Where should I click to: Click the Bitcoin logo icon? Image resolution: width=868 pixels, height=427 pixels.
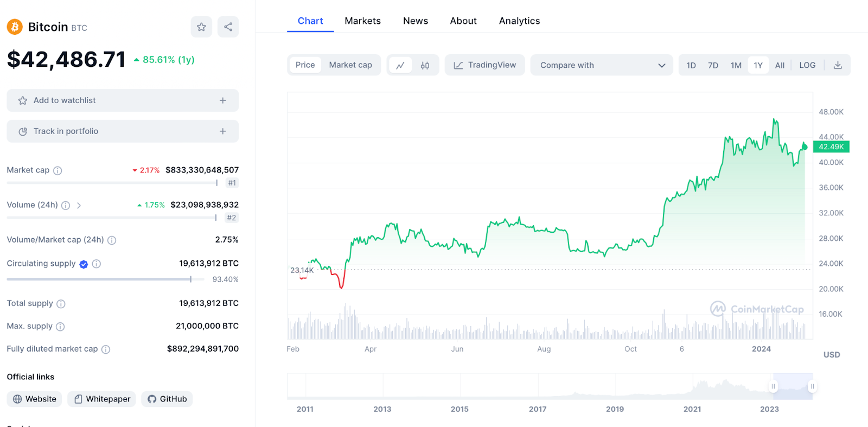(x=15, y=27)
